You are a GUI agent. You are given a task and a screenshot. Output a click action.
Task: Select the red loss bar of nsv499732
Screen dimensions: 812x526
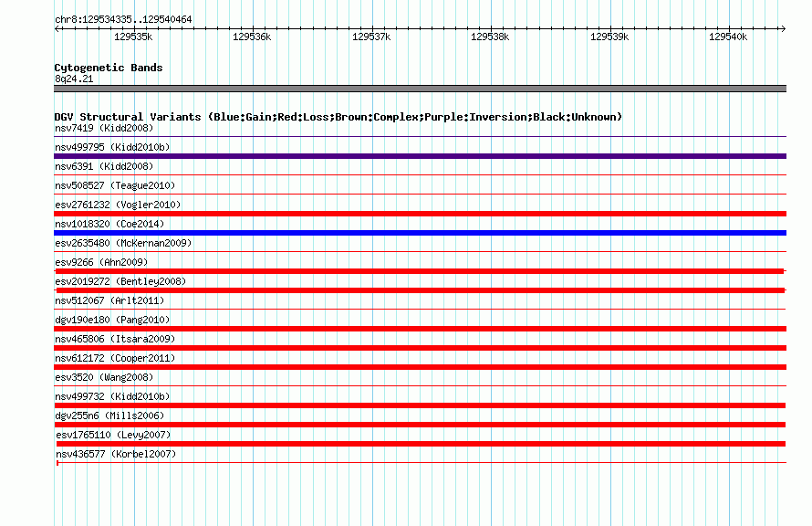[420, 405]
